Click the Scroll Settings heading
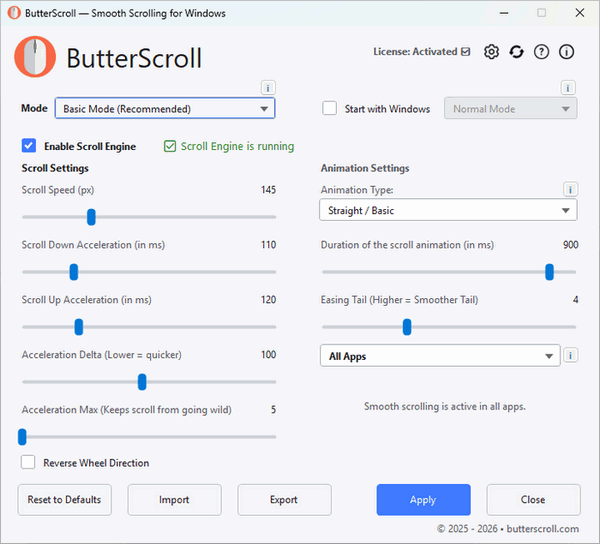The image size is (600, 544). tap(55, 168)
